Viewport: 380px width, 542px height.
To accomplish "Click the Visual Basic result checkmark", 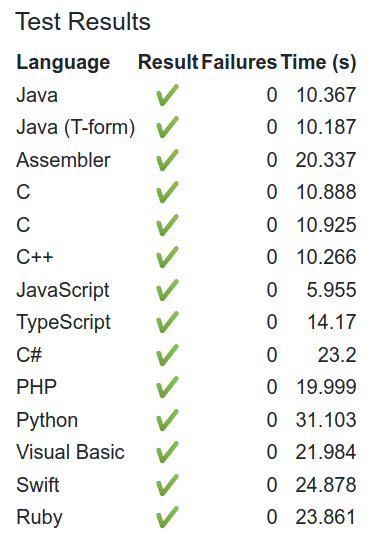I will [x=167, y=452].
